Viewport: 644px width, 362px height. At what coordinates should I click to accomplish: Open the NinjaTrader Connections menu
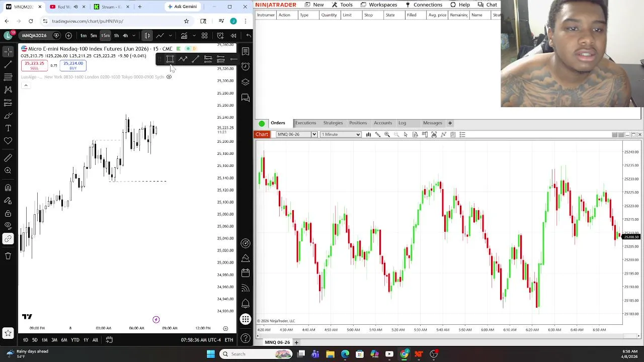[424, 5]
